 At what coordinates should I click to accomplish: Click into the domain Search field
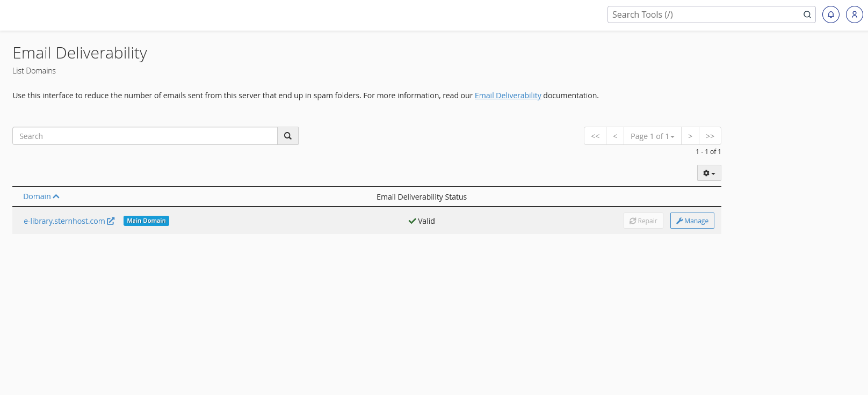pos(145,136)
